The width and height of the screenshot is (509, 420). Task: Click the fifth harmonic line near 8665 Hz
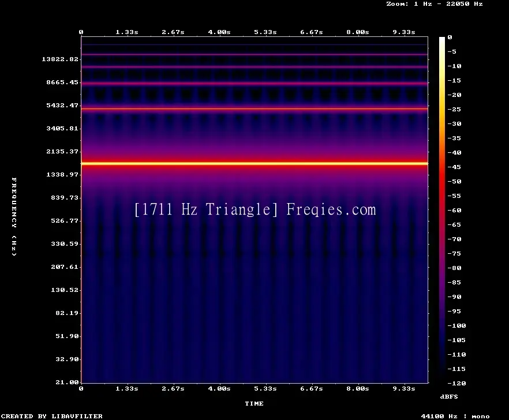254,84
